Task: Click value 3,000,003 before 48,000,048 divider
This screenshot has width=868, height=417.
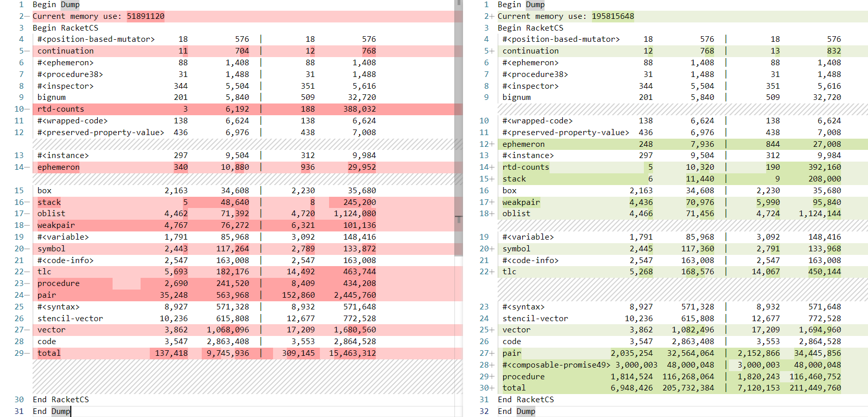Action: (x=636, y=365)
